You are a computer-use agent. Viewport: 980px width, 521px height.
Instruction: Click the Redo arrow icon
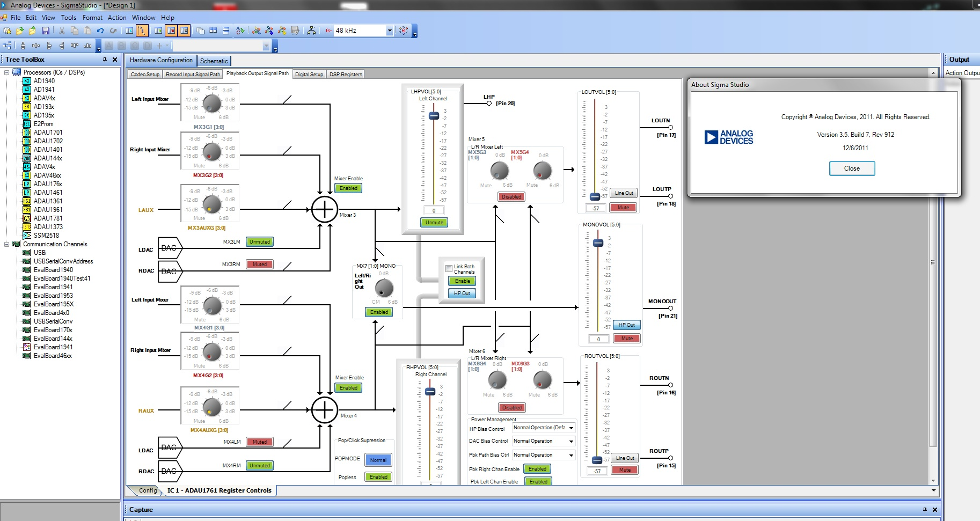click(x=113, y=31)
